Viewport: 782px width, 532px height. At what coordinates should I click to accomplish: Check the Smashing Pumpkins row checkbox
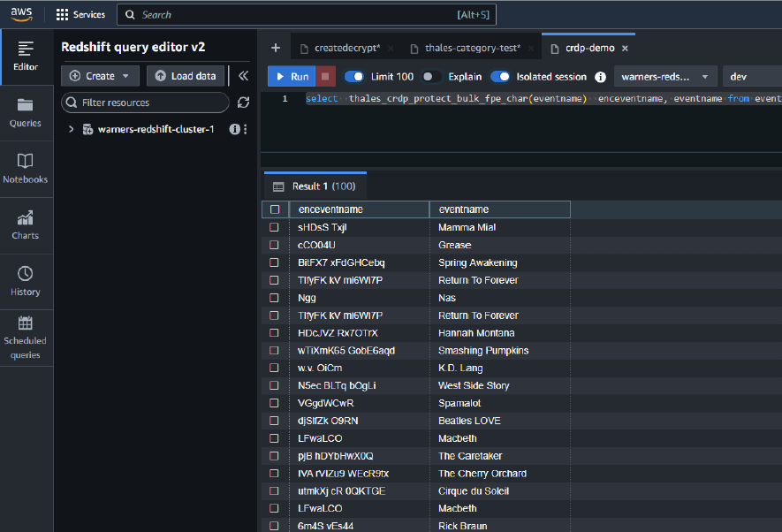(x=274, y=351)
